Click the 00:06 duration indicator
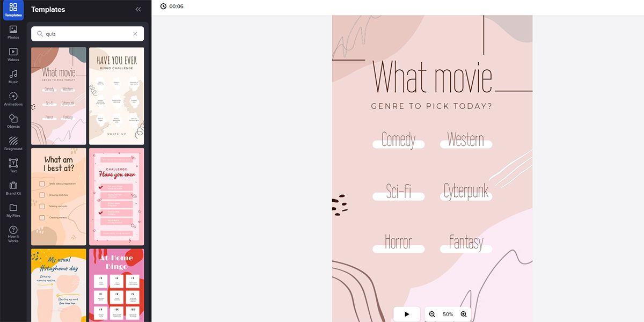Image resolution: width=644 pixels, height=322 pixels. click(176, 6)
